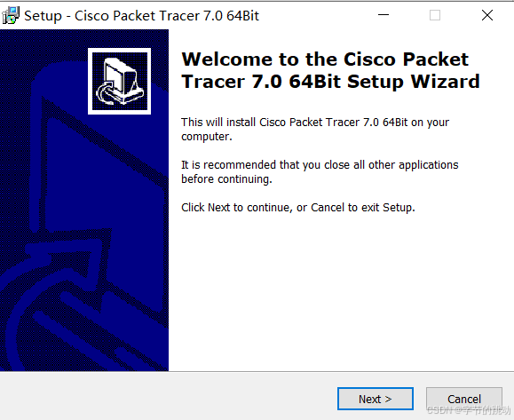
Task: Click the large blue wizard side banner
Action: point(84,200)
